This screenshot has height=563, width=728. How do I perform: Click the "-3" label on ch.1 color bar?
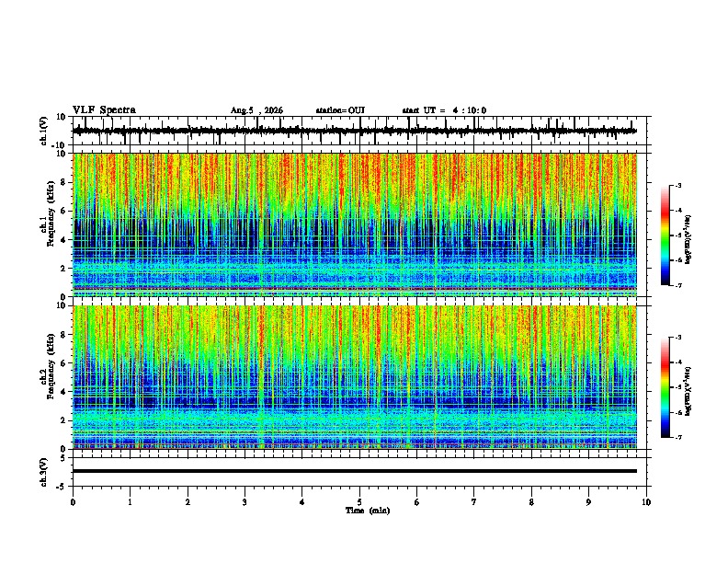[x=678, y=185]
